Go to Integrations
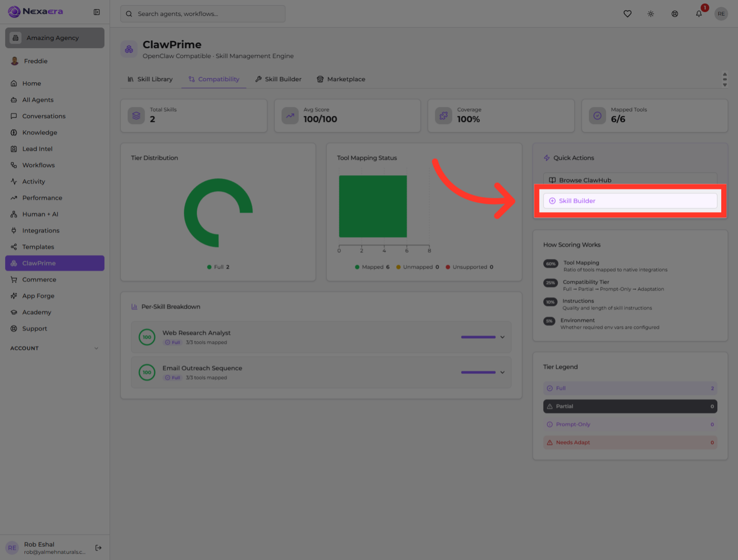Viewport: 738px width, 560px height. [x=55, y=230]
